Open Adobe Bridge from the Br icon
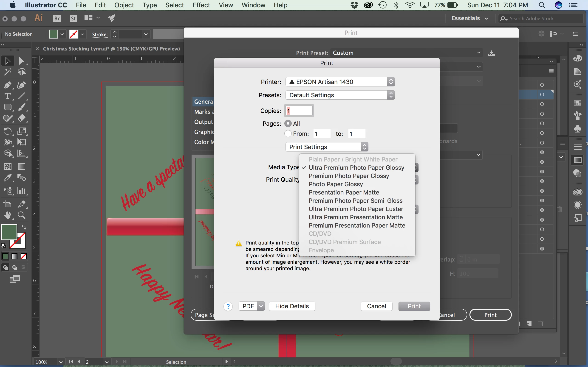The height and width of the screenshot is (367, 588). (x=57, y=18)
